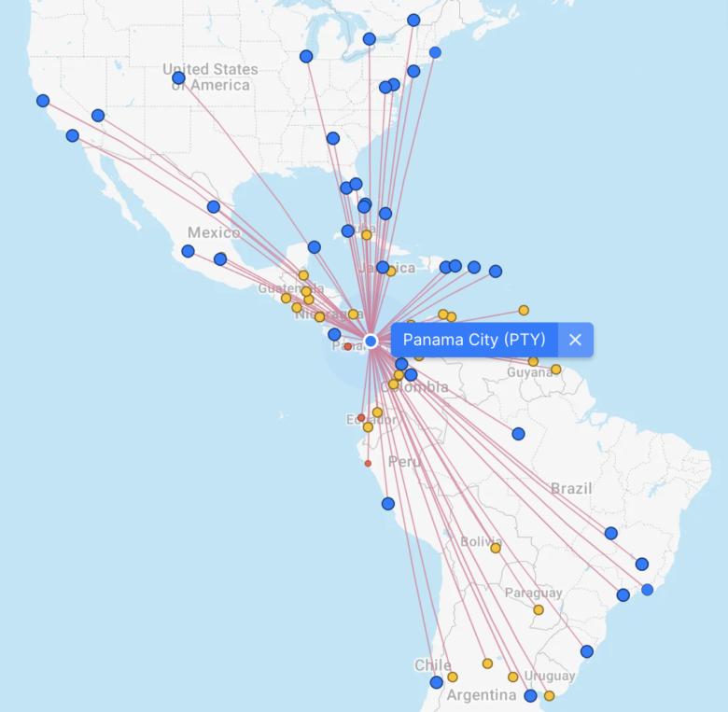The height and width of the screenshot is (712, 728).
Task: Click the blue marker below Chile label
Action: pyautogui.click(x=436, y=682)
